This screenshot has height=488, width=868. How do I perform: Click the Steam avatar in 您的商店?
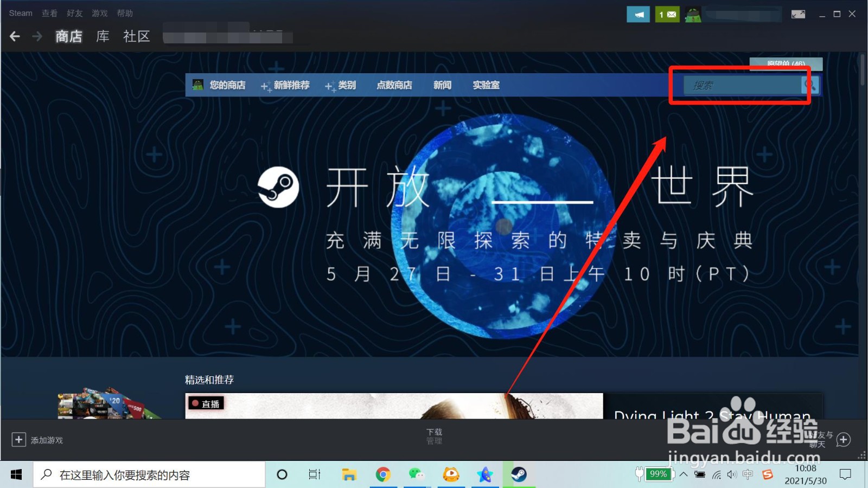[198, 85]
